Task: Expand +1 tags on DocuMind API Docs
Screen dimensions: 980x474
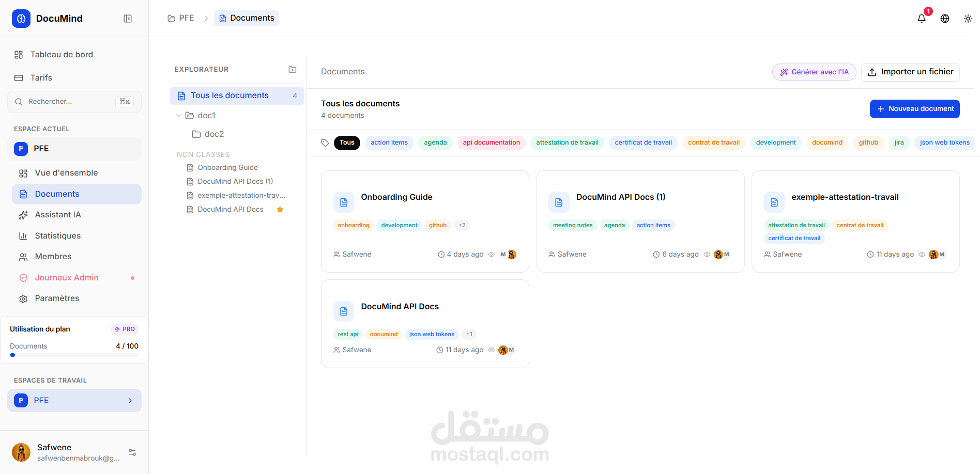Action: 469,334
